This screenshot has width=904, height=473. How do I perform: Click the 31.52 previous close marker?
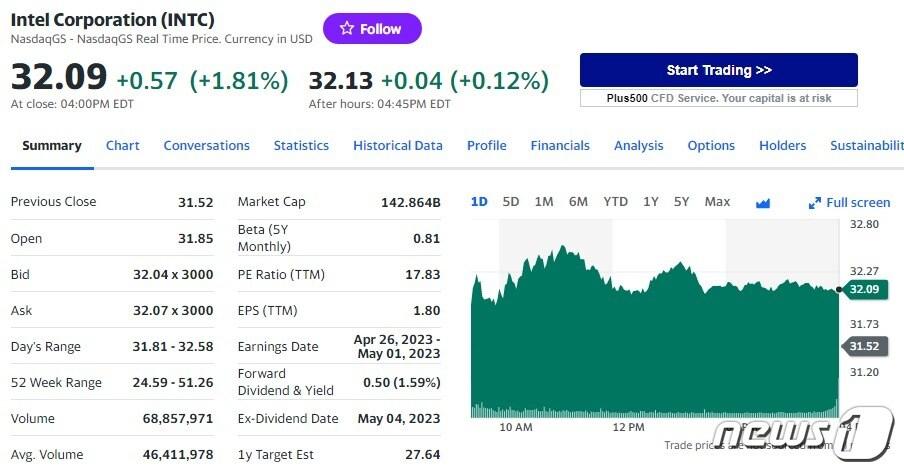862,346
